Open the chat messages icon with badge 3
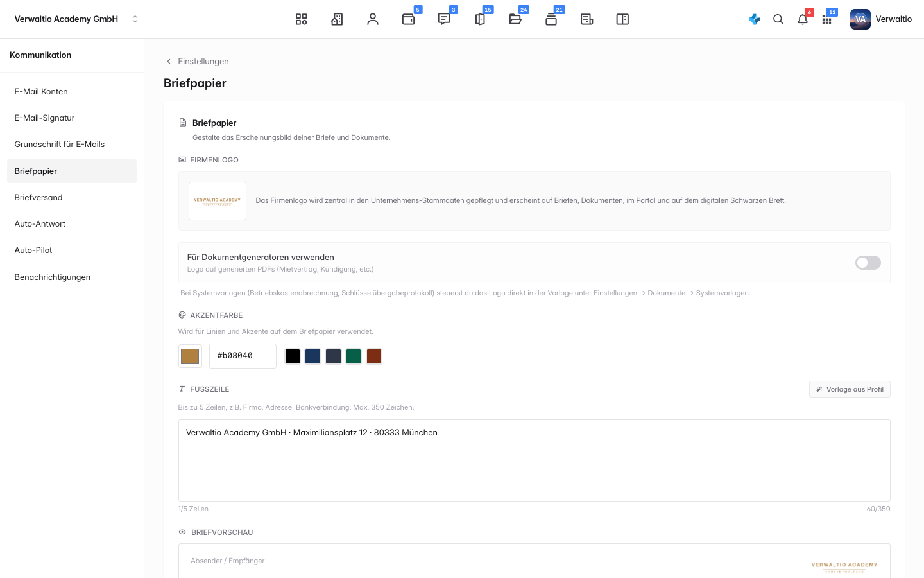 tap(444, 19)
